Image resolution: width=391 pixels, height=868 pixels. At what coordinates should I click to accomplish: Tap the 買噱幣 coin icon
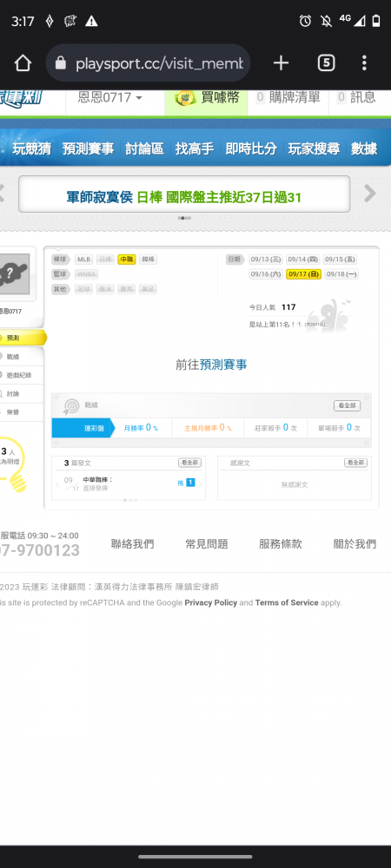point(184,98)
